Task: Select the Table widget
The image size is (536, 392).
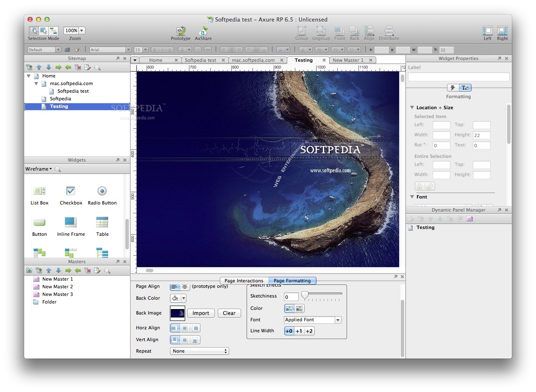Action: coord(102,226)
